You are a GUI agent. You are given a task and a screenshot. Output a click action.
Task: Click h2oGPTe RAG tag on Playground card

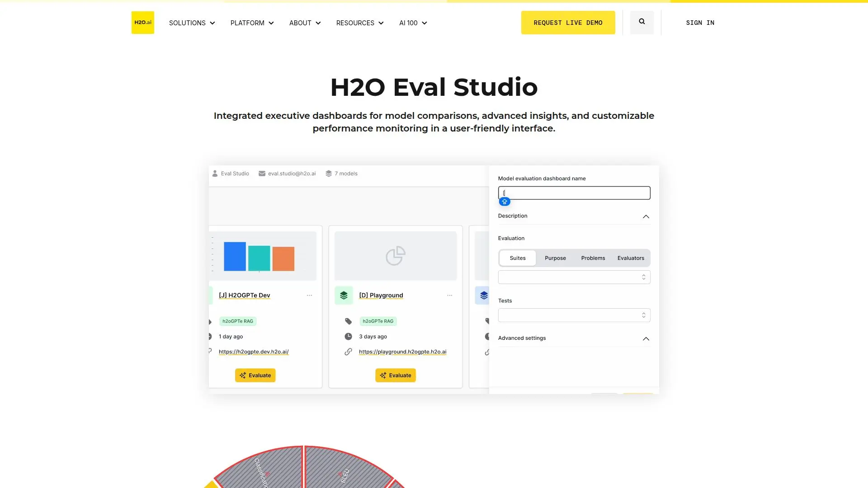click(x=378, y=321)
